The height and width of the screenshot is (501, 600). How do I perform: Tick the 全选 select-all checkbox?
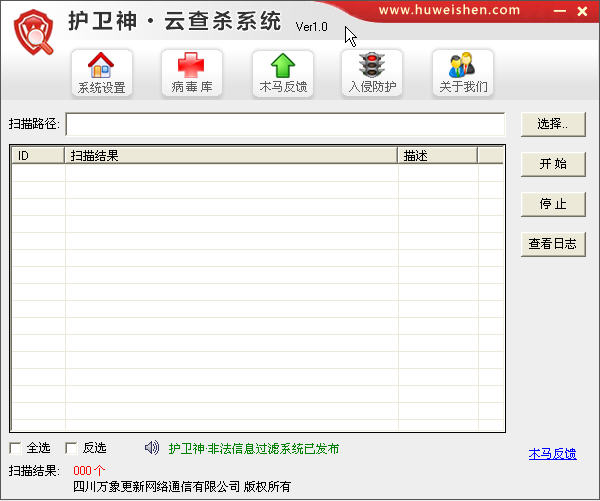15,448
